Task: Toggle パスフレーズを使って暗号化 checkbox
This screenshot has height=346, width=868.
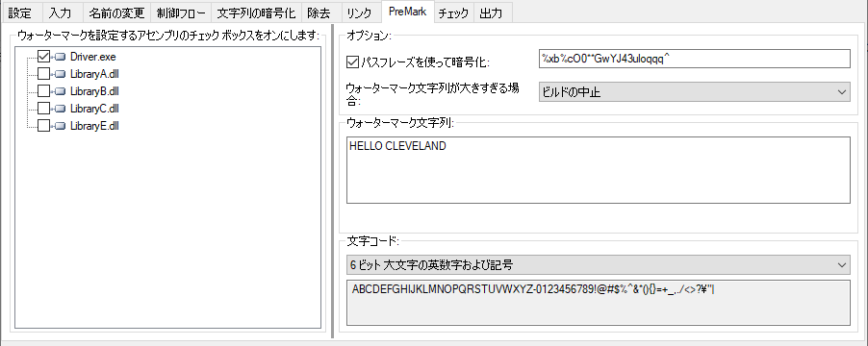Action: pyautogui.click(x=352, y=62)
